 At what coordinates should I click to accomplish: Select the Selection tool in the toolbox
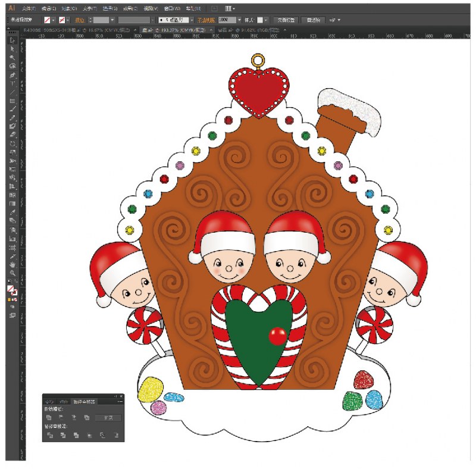(x=12, y=40)
